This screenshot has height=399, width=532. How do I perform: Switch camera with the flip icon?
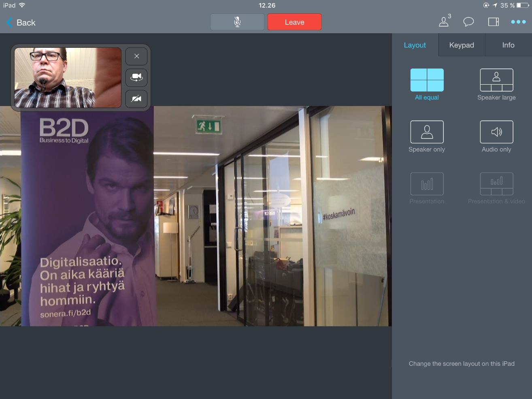[x=136, y=77]
